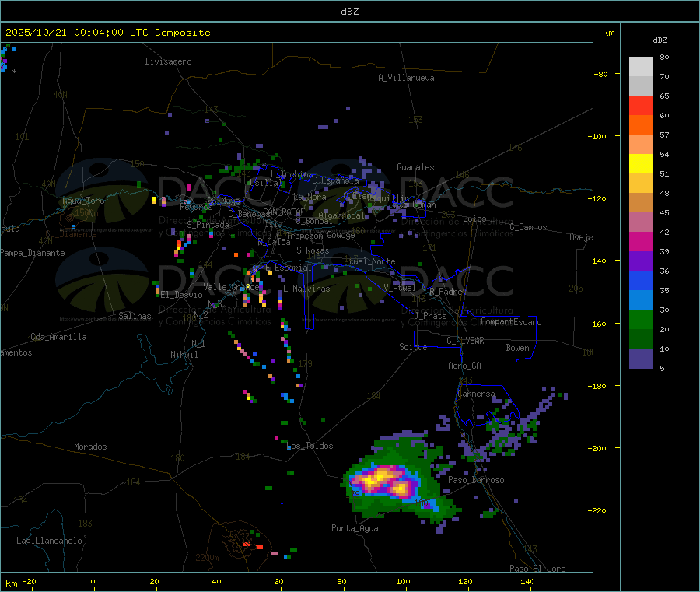Select the -220 value on right km axis
Image resolution: width=700 pixels, height=592 pixels.
[x=599, y=511]
